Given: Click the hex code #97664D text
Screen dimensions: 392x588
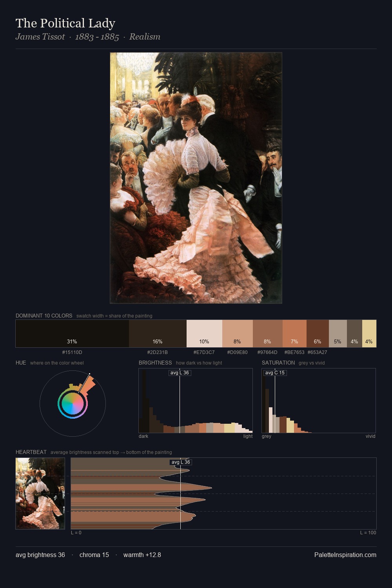Looking at the screenshot, I should coord(267,352).
